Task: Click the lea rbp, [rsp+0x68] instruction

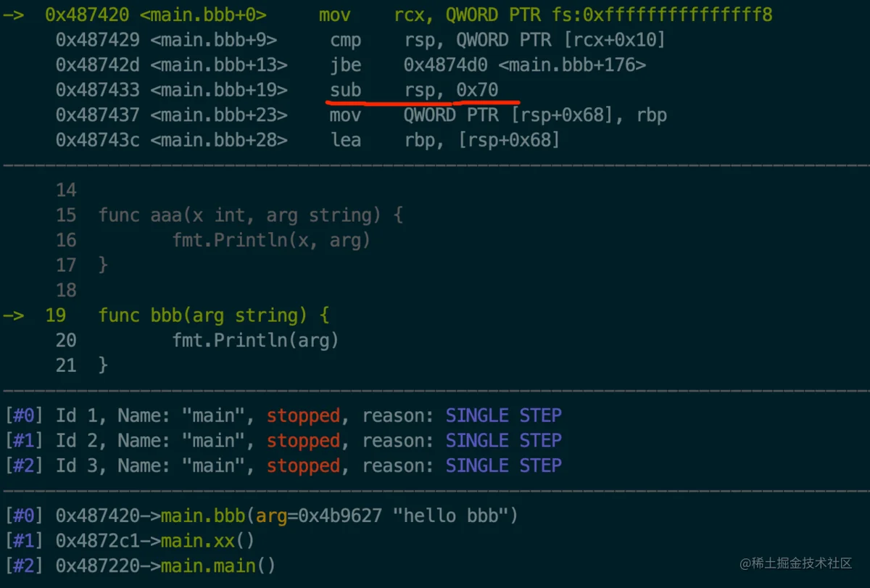Action: pyautogui.click(x=445, y=140)
